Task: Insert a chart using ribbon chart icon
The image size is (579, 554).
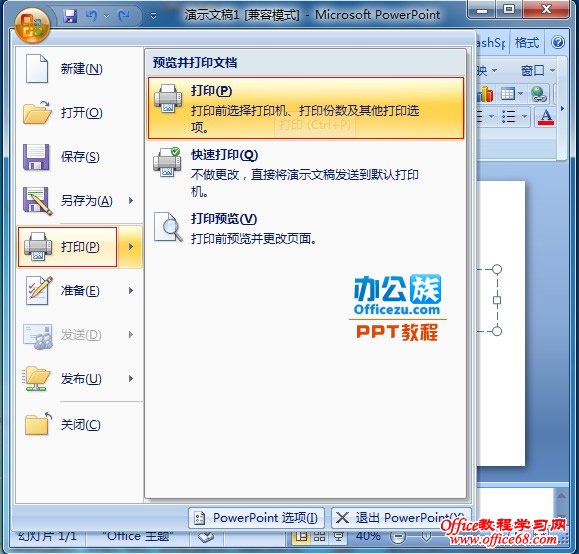Action: click(485, 94)
